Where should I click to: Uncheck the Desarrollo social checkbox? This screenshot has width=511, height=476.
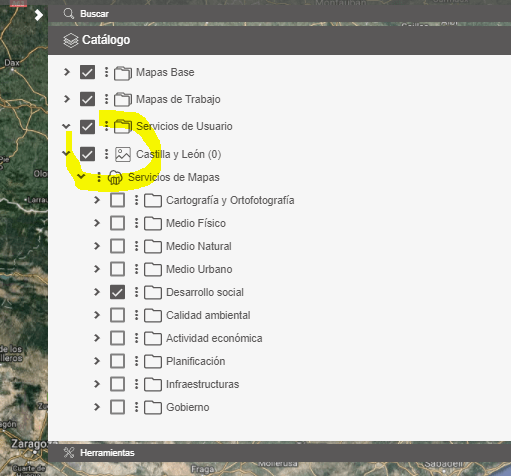(117, 292)
